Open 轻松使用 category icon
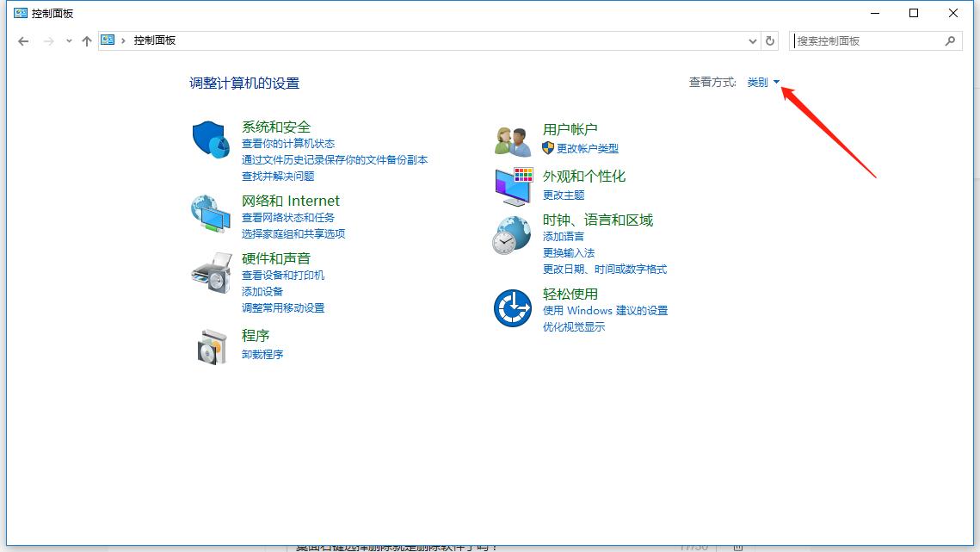The image size is (980, 552). [x=513, y=307]
